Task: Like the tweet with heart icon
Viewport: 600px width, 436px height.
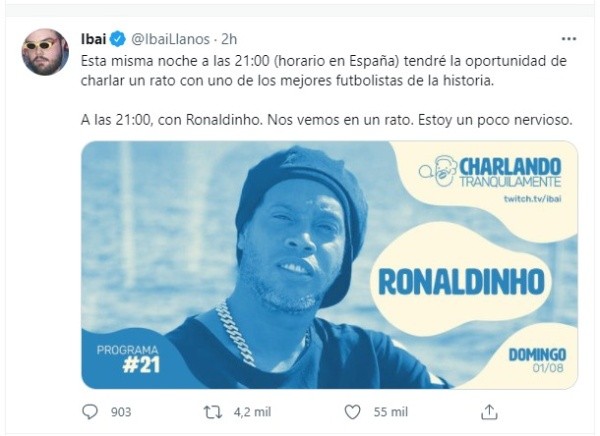Action: click(x=352, y=411)
